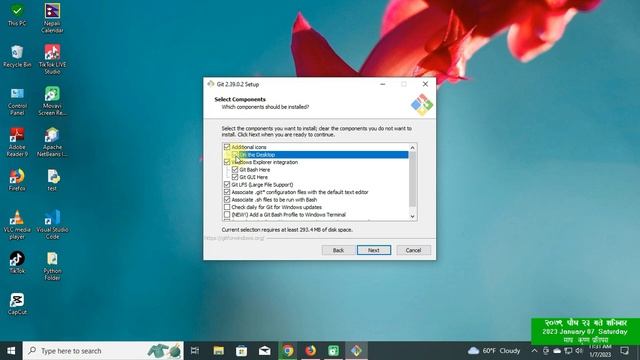This screenshot has height=360, width=640.
Task: Open weather widget showing 60°F Cloudy
Action: [494, 351]
